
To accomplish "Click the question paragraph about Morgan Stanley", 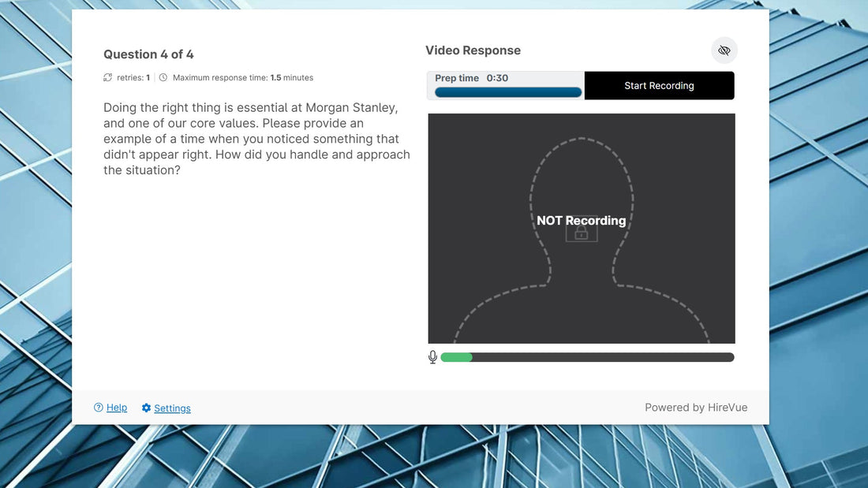I will 257,139.
